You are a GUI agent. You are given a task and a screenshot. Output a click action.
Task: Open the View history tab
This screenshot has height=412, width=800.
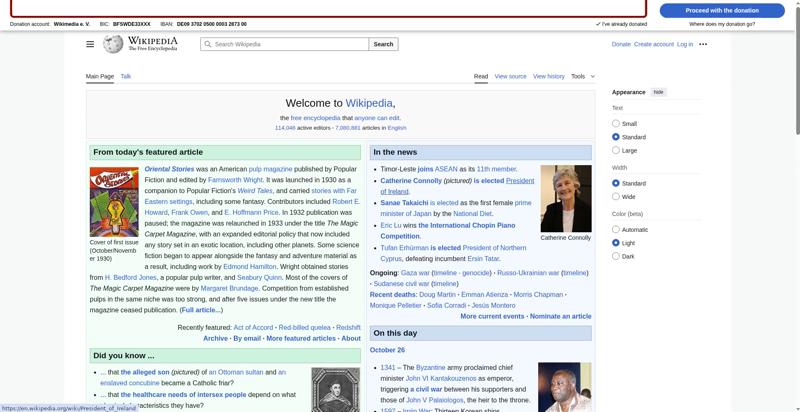point(548,76)
